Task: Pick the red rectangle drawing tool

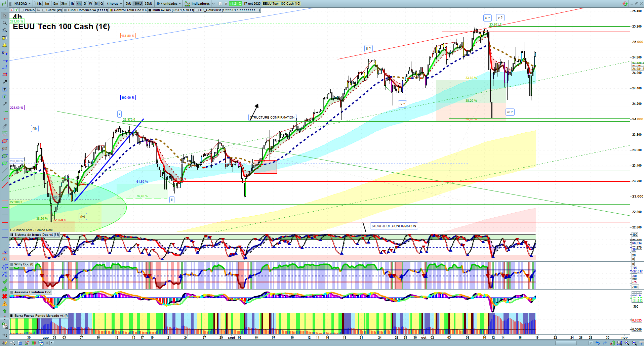Action: click(x=4, y=75)
